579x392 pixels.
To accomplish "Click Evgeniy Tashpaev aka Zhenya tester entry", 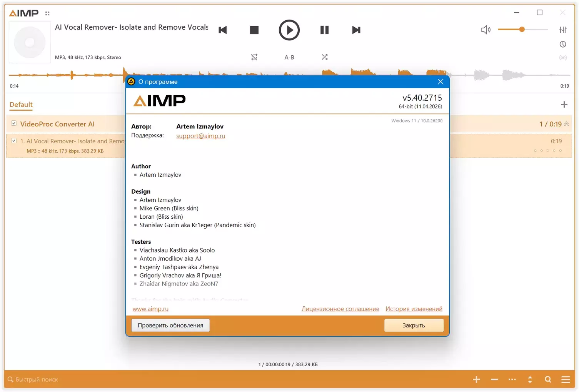I will tap(179, 267).
